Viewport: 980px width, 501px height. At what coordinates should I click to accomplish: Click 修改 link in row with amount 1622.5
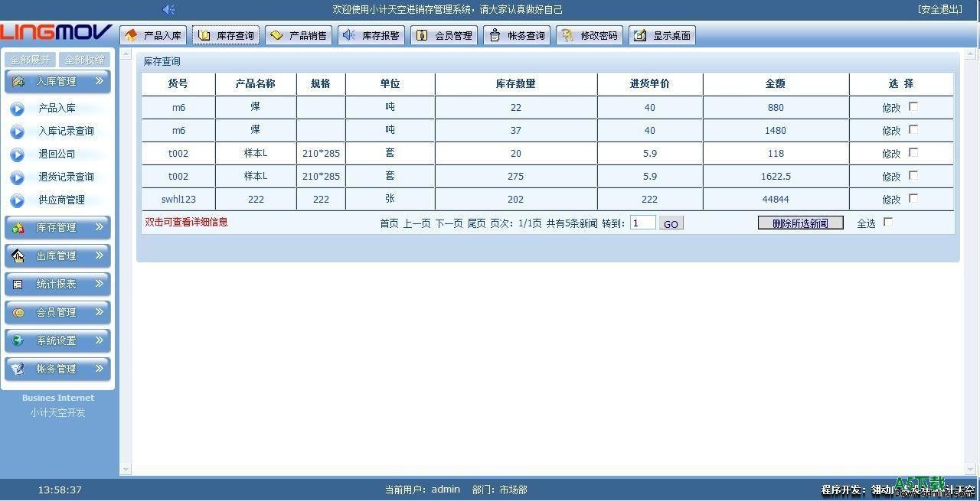(891, 177)
